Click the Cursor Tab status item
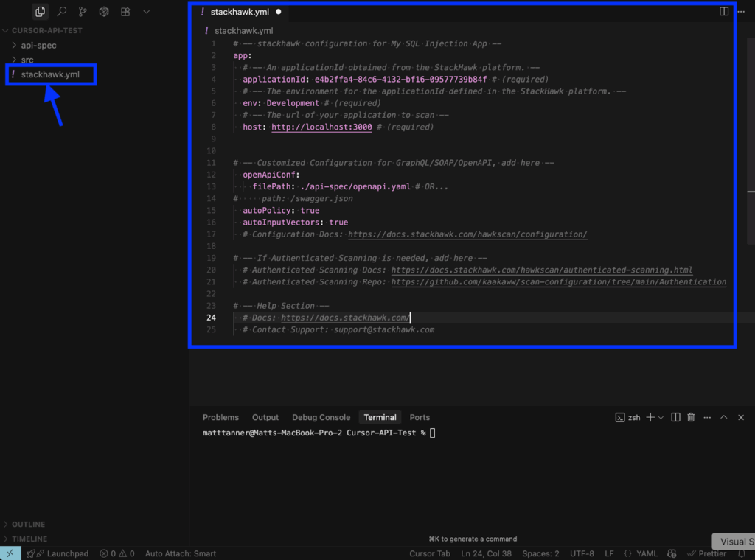The height and width of the screenshot is (560, 755). tap(430, 553)
